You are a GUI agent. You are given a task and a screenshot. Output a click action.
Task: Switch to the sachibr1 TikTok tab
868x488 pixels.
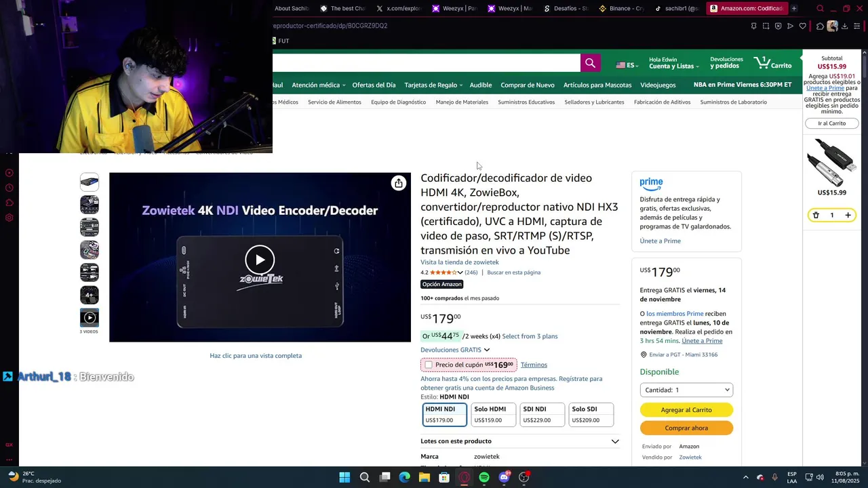point(677,9)
